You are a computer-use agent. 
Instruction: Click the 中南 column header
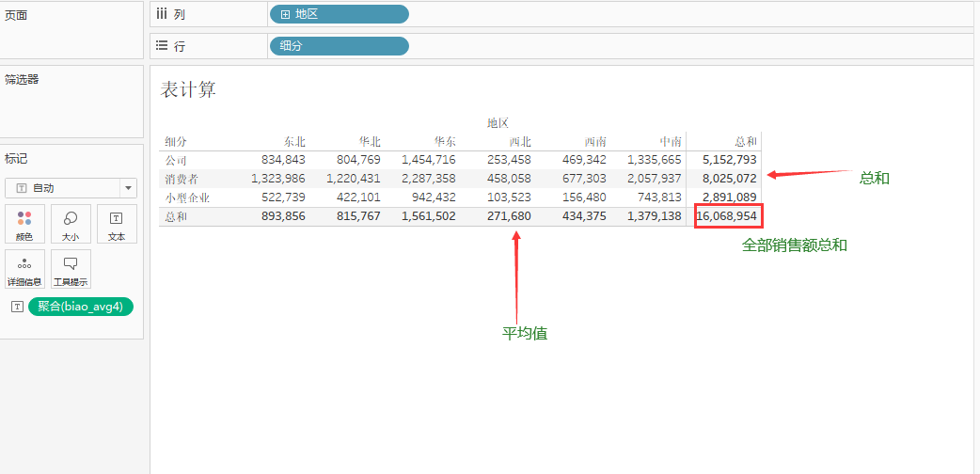[x=670, y=142]
